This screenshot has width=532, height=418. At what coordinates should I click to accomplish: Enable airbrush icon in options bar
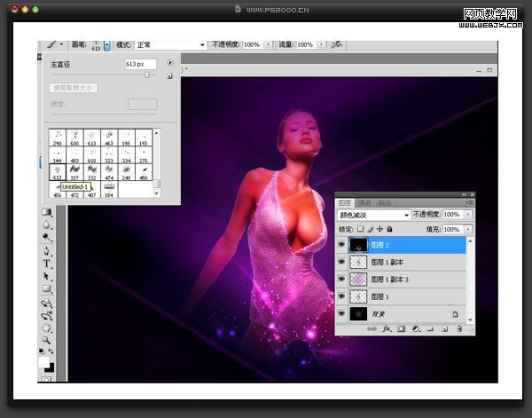click(337, 44)
